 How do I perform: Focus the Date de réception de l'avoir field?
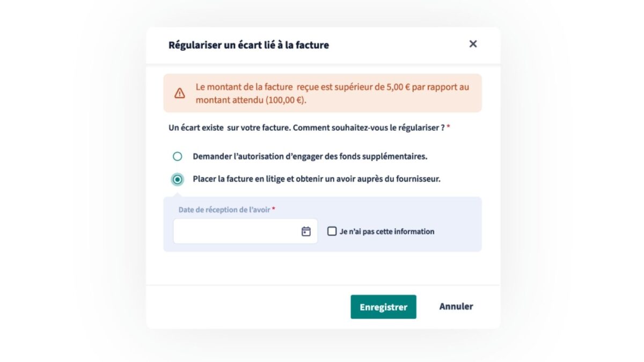click(245, 231)
